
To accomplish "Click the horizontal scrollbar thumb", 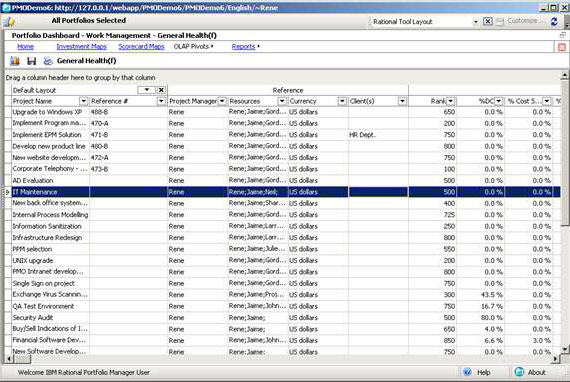I will pos(22,359).
